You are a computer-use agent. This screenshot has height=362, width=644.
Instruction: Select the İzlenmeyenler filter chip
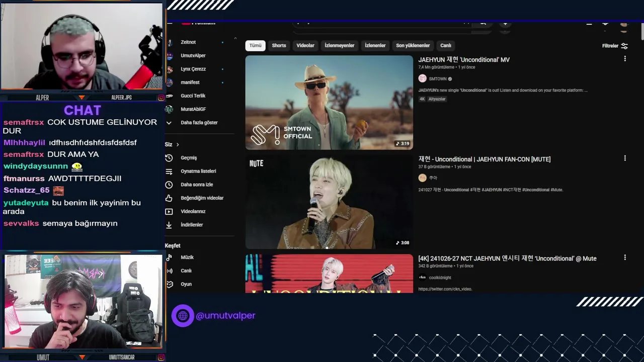tap(340, 45)
